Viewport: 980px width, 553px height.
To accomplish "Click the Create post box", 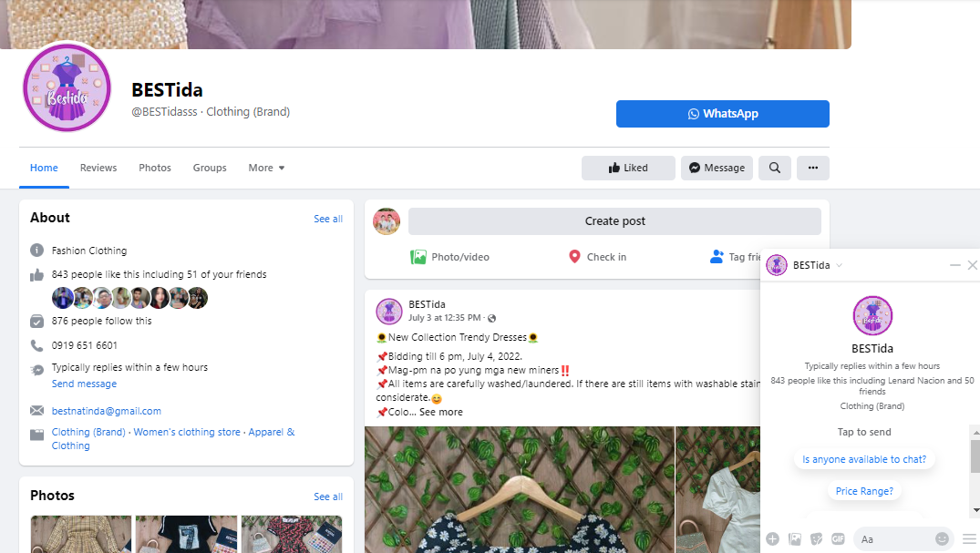I will (x=615, y=221).
